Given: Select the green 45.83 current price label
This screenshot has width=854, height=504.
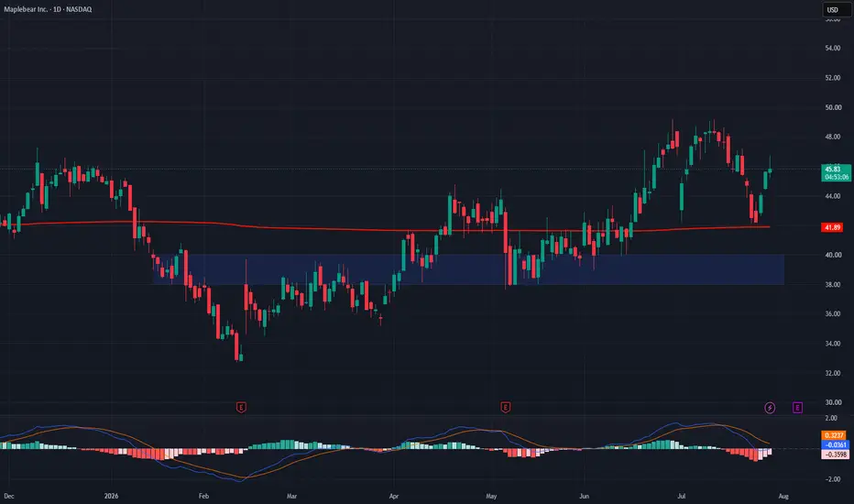Looking at the screenshot, I should 836,172.
